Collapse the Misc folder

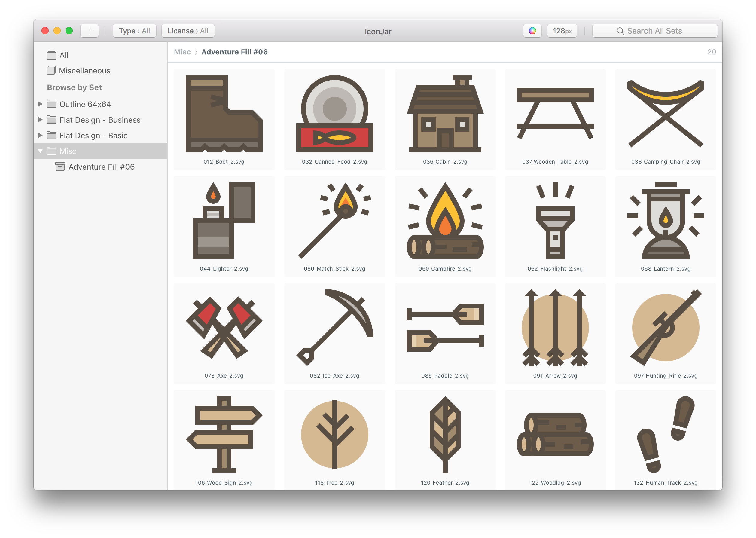click(x=40, y=151)
